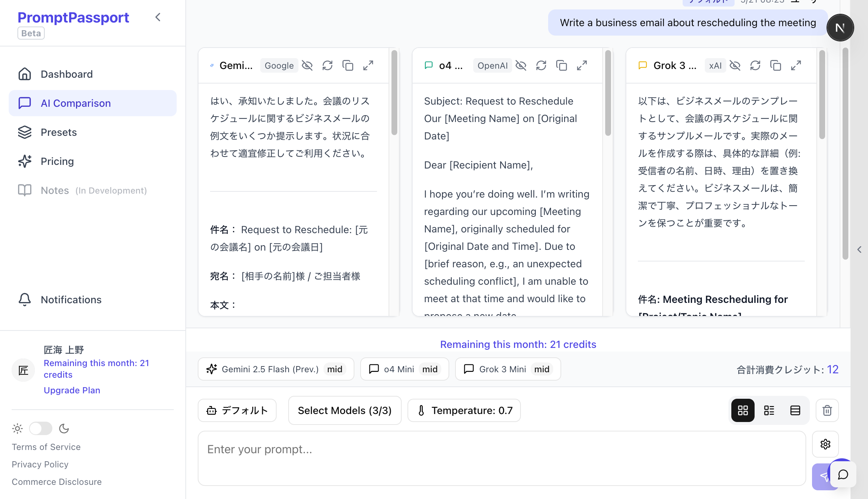Open Select Models (3/3) dropdown
The height and width of the screenshot is (499, 868).
(x=345, y=410)
